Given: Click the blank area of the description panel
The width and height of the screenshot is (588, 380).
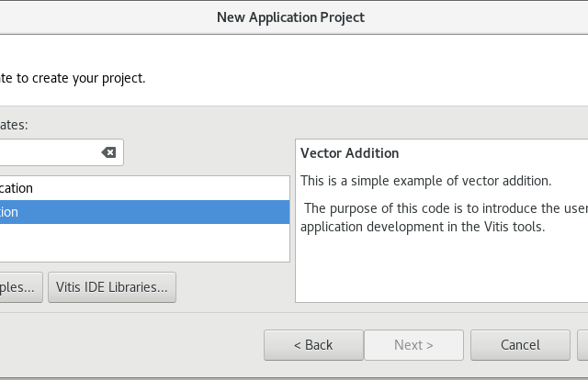Looking at the screenshot, I should click(441, 271).
